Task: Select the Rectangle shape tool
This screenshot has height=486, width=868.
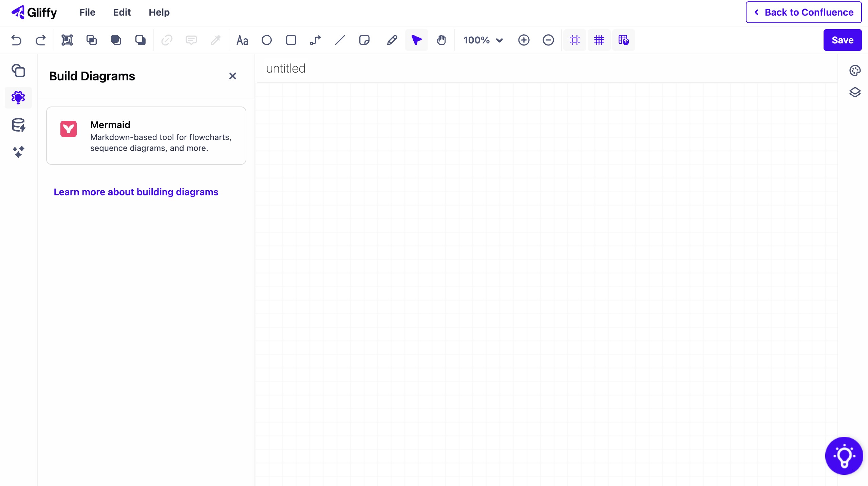Action: tap(291, 40)
